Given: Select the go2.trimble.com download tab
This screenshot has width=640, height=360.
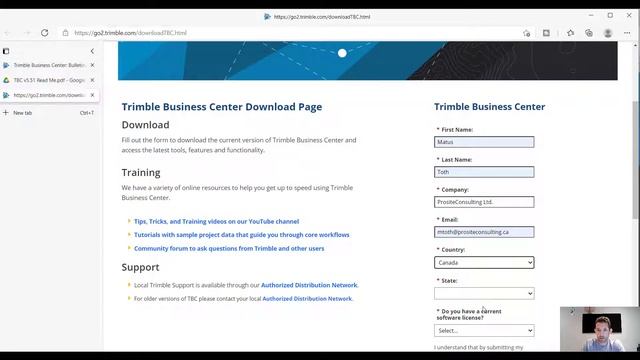Looking at the screenshot, I should point(49,95).
